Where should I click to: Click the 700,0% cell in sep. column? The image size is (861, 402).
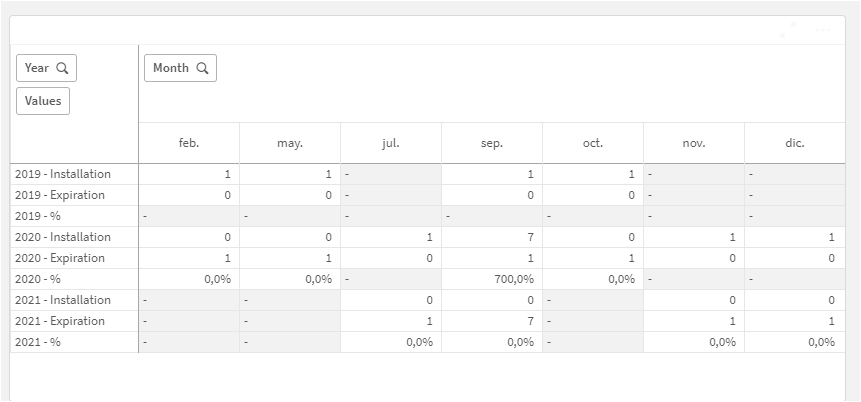(513, 279)
